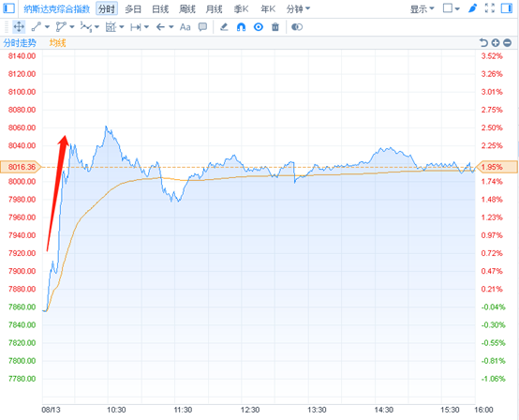Click the 均线 average line legend

57,43
